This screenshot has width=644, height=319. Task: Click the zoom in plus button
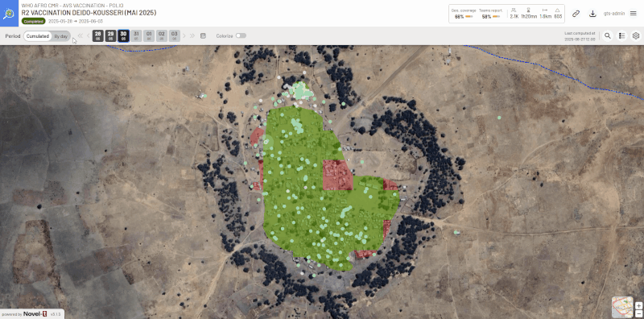coord(638,306)
